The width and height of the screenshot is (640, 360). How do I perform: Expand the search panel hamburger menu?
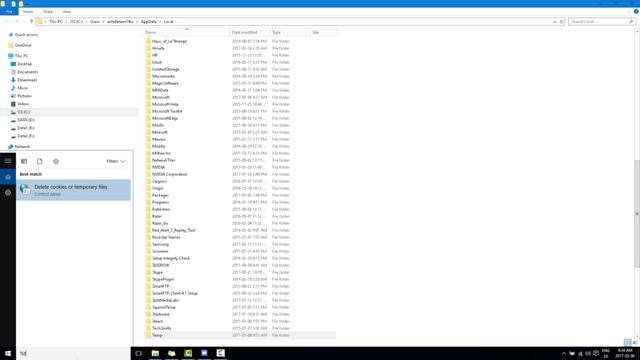click(x=8, y=161)
